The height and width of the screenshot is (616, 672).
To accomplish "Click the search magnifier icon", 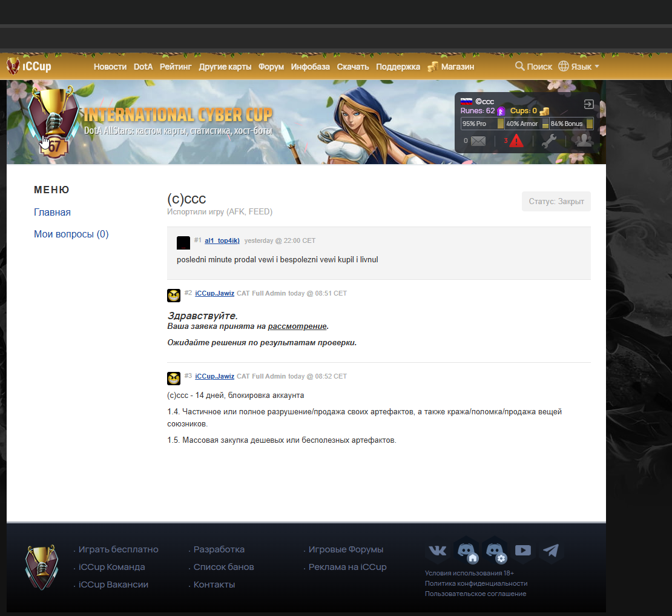I will (x=519, y=66).
